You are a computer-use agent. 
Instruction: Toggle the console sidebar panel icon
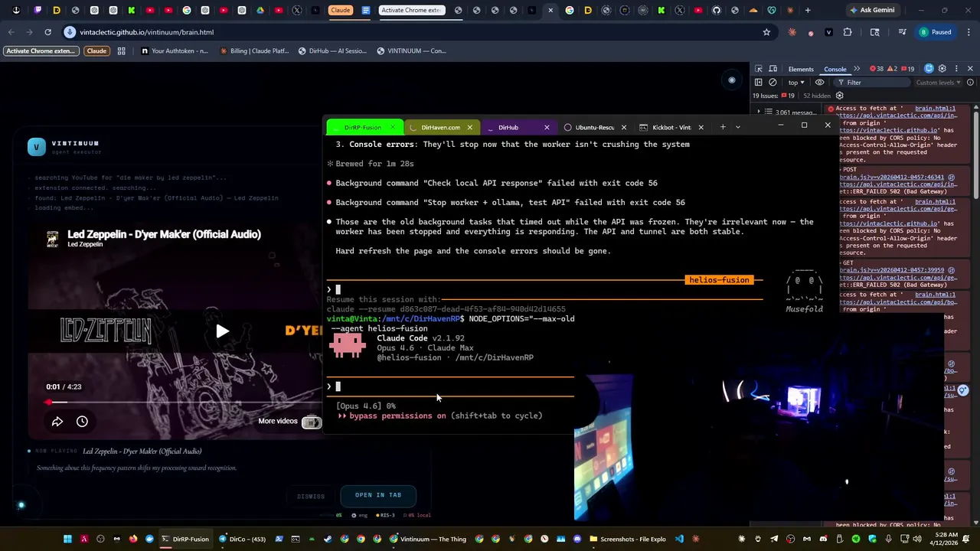pos(759,83)
